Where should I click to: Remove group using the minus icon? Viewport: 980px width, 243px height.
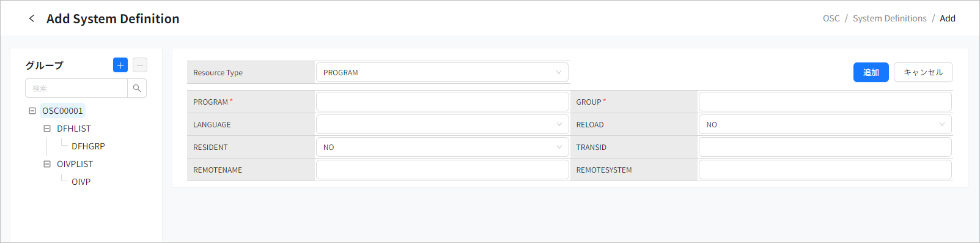140,65
